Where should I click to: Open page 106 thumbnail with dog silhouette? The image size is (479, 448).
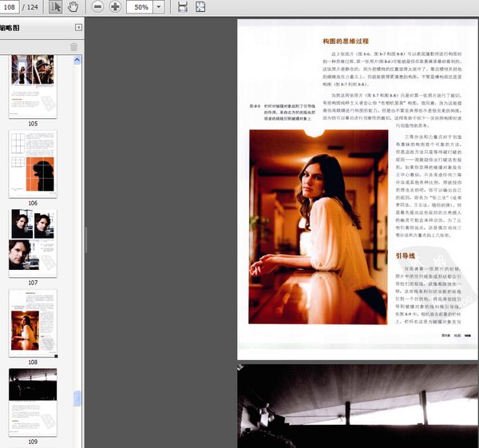(x=33, y=164)
